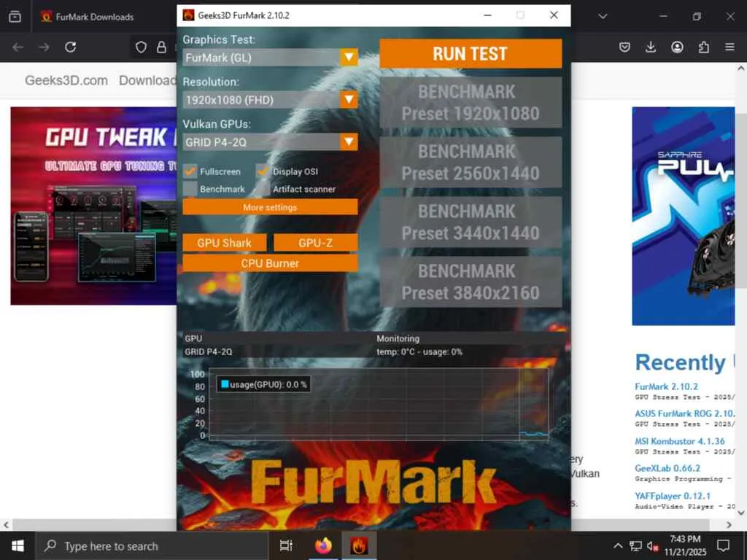This screenshot has height=560, width=747.
Task: Open the Geeks3D.com nav link
Action: (66, 80)
